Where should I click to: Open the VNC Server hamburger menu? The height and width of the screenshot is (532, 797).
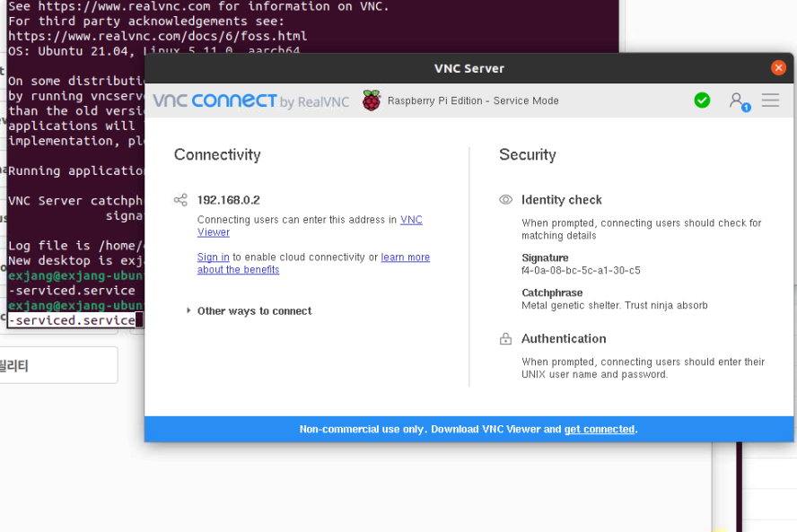(770, 100)
